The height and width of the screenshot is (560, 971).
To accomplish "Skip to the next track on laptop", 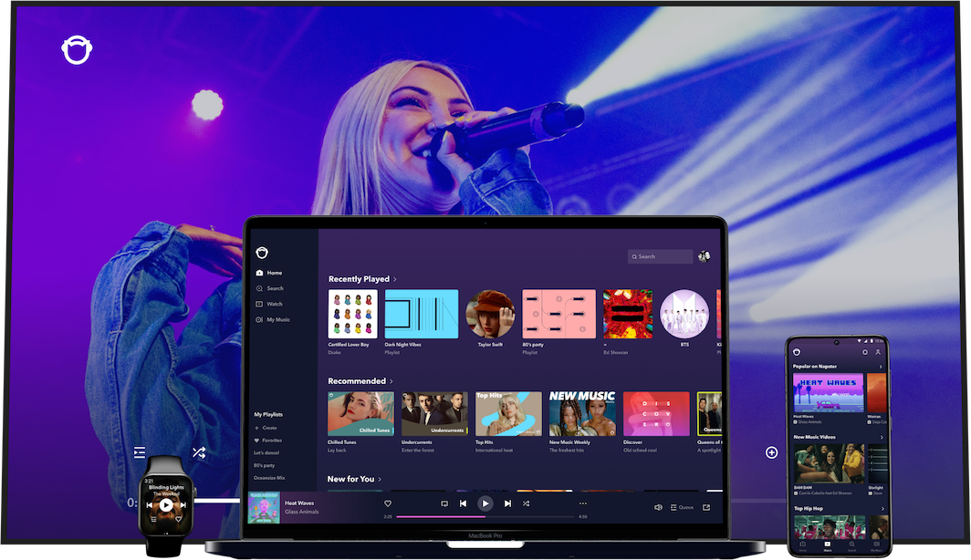I will 507,503.
